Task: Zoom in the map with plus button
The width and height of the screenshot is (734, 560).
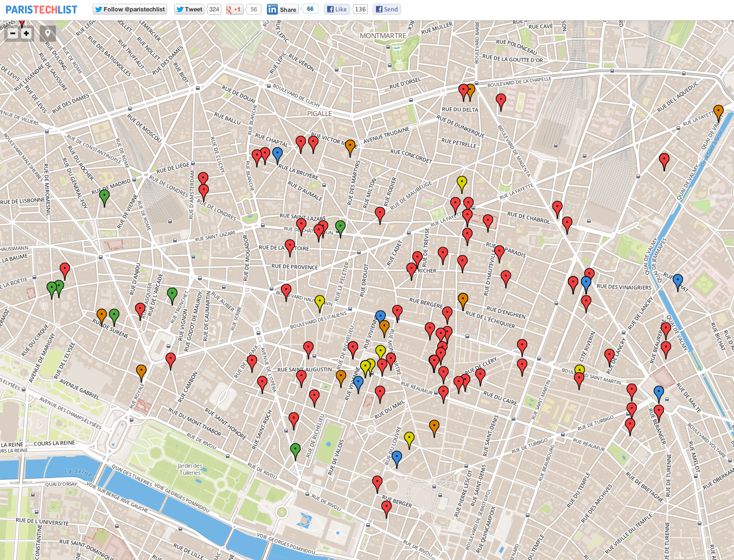Action: point(26,34)
